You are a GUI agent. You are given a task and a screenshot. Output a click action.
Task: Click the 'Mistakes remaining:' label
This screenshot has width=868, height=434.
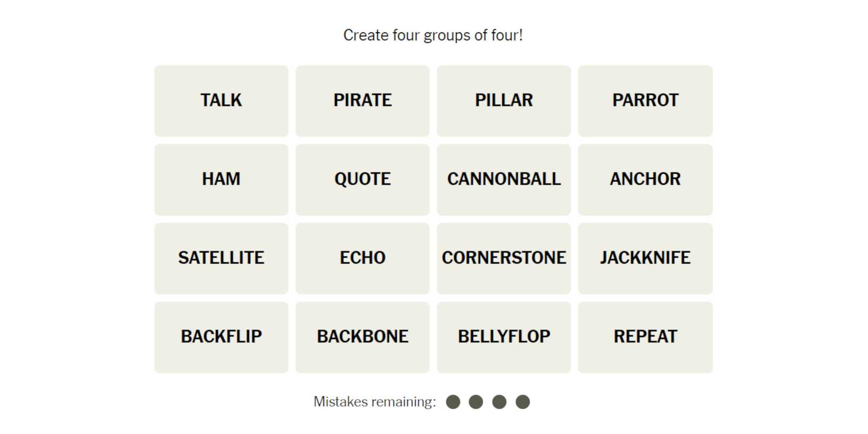click(x=375, y=402)
